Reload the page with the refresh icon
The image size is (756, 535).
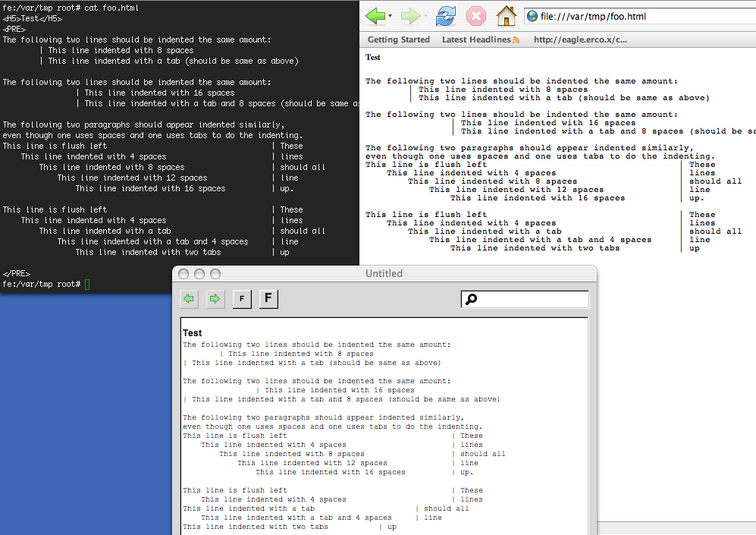(446, 16)
